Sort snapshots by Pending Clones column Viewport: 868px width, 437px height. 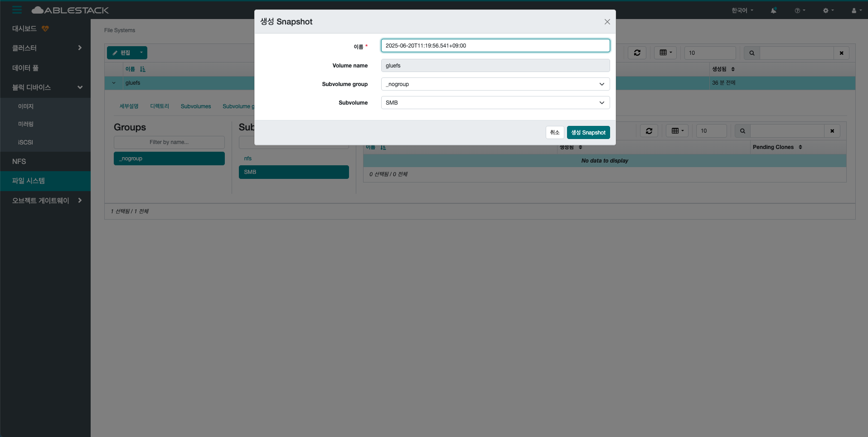(x=777, y=147)
